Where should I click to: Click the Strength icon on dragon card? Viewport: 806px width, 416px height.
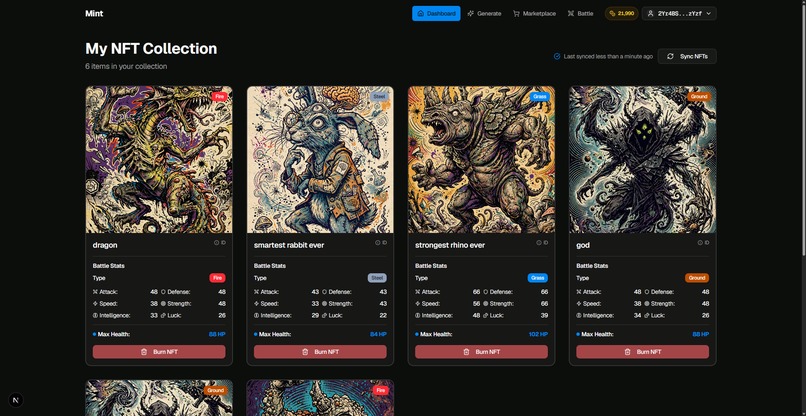pos(163,303)
